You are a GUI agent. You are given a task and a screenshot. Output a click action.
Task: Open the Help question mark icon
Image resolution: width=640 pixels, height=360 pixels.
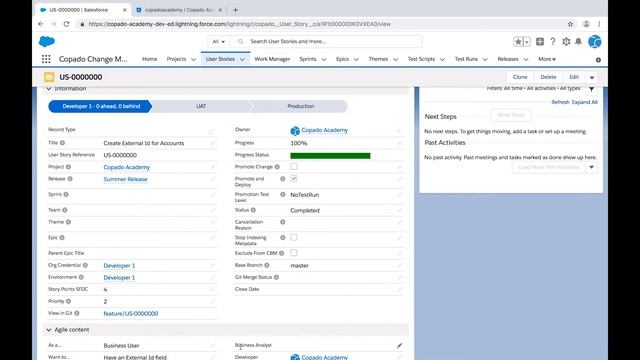click(553, 41)
